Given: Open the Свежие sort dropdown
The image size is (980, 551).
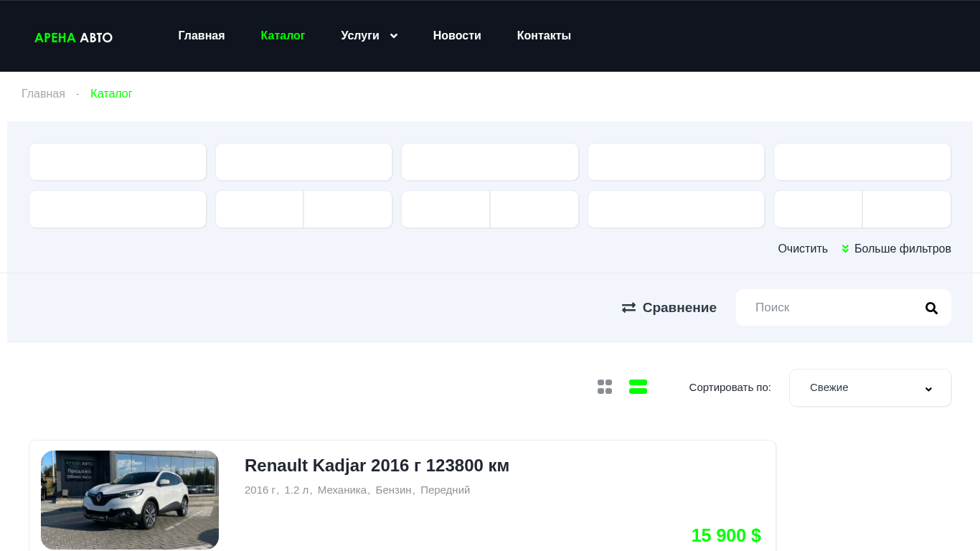Looking at the screenshot, I should pyautogui.click(x=870, y=388).
